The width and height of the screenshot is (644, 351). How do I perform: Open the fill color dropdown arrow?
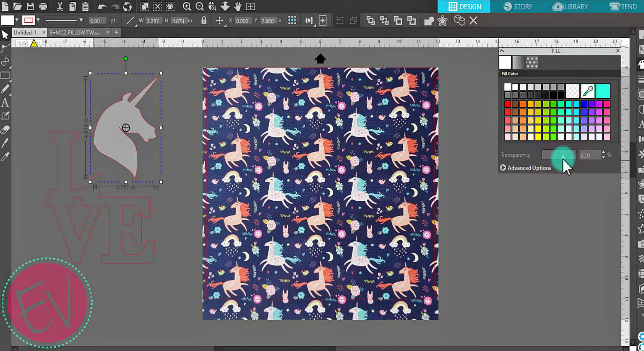17,20
